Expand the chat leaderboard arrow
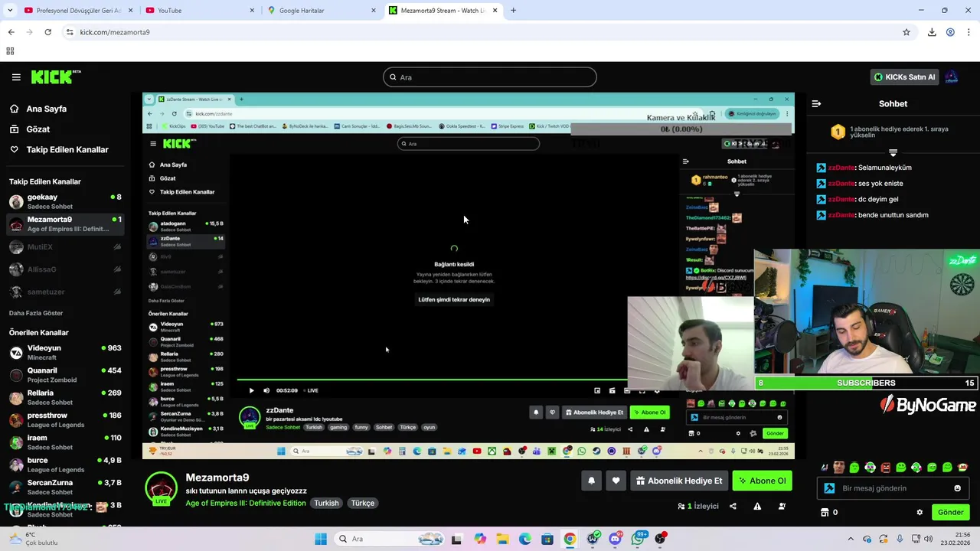The width and height of the screenshot is (980, 551). tap(893, 152)
